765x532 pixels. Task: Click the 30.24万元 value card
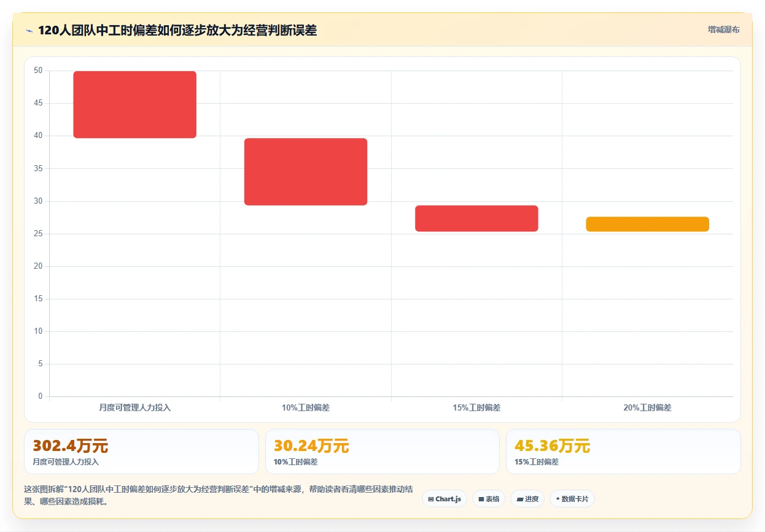tap(382, 452)
